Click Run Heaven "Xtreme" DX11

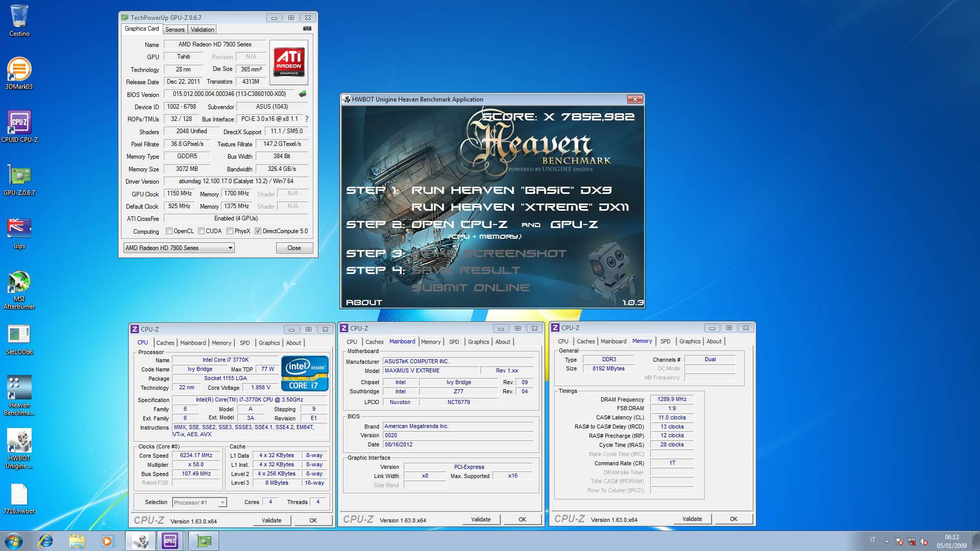(x=520, y=207)
